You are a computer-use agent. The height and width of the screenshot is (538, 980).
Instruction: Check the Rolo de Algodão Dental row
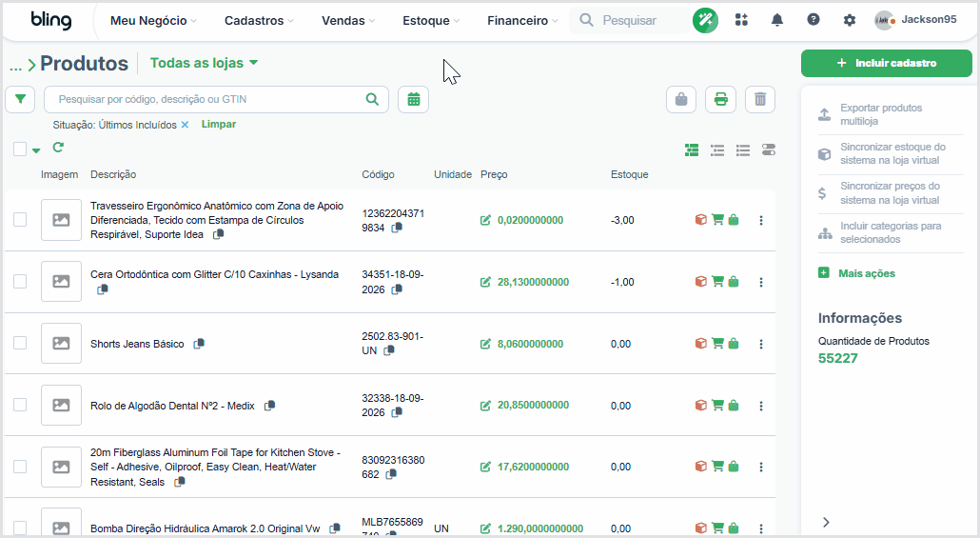click(x=20, y=405)
